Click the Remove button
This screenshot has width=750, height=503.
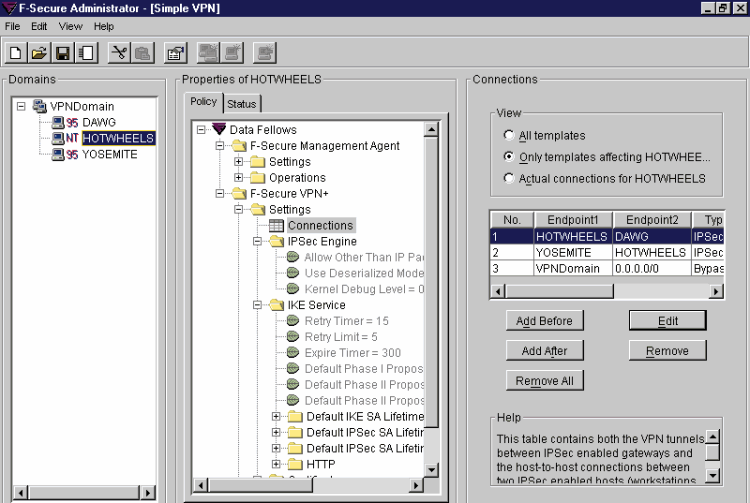tap(667, 350)
